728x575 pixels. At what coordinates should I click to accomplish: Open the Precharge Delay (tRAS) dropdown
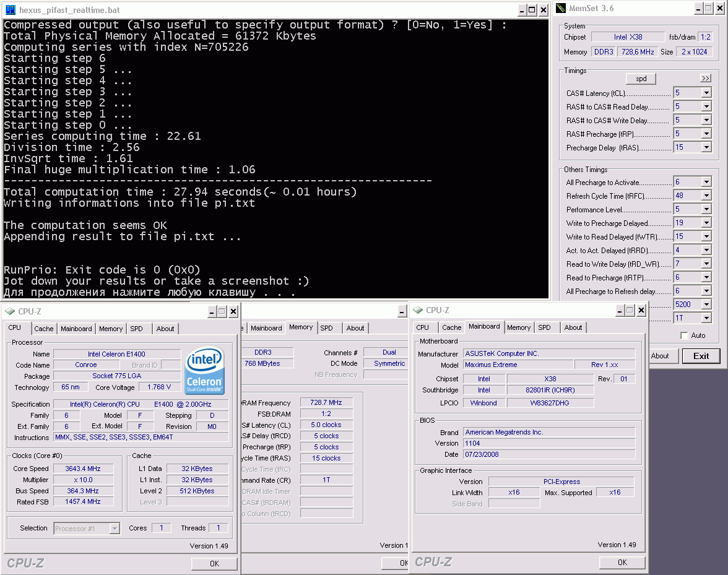click(x=706, y=147)
